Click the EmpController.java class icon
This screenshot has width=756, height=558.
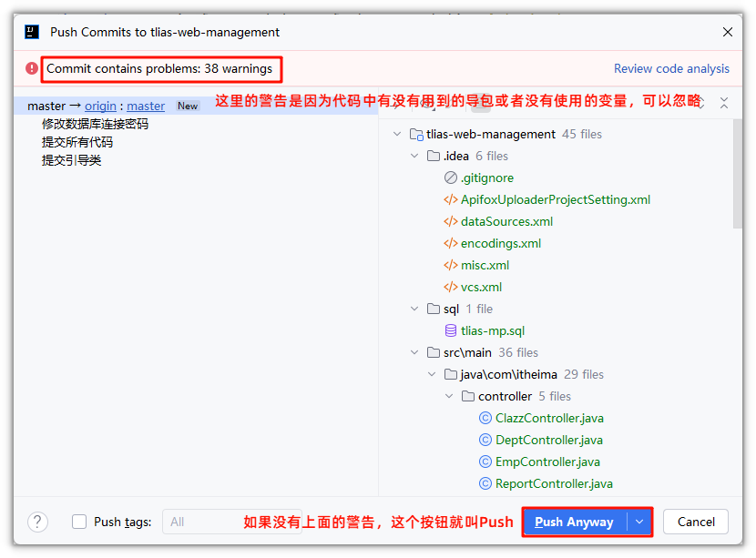coord(485,462)
